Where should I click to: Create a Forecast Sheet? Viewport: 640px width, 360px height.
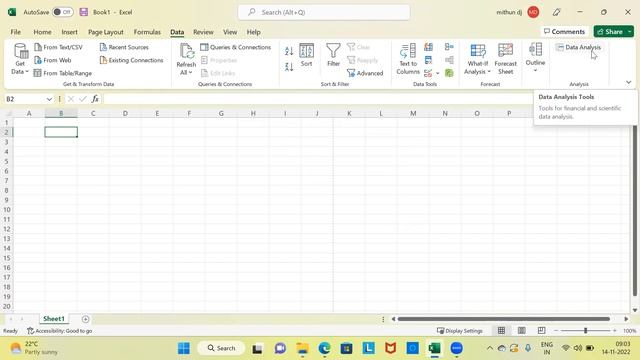(x=506, y=59)
